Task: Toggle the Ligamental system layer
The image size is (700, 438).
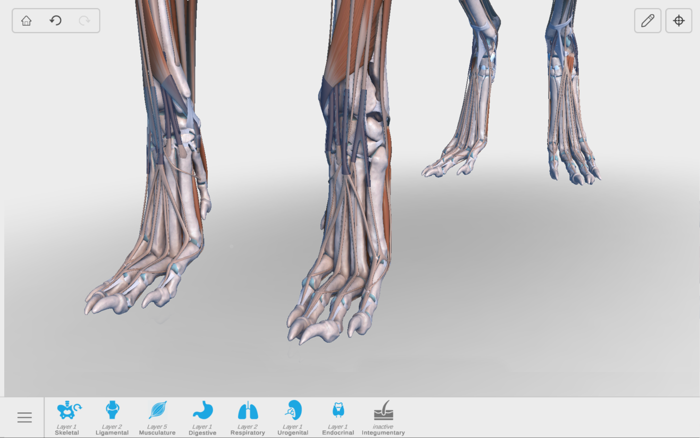Action: [x=112, y=417]
